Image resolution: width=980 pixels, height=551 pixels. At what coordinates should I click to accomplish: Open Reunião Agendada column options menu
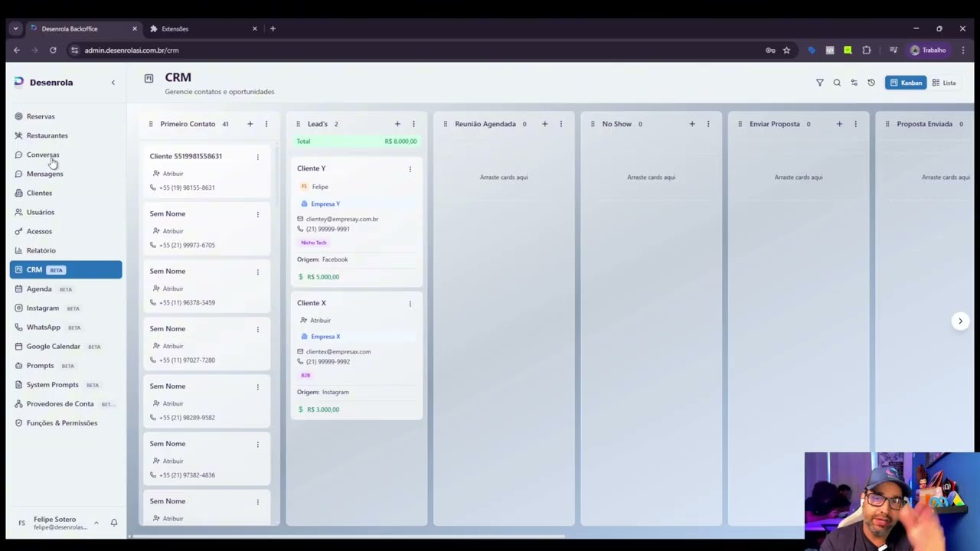(x=560, y=124)
